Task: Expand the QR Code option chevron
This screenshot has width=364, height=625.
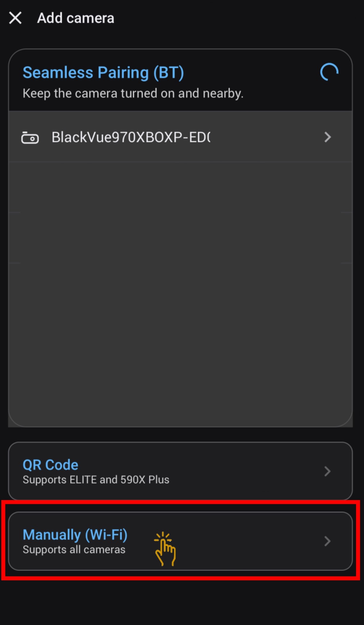Action: [327, 471]
